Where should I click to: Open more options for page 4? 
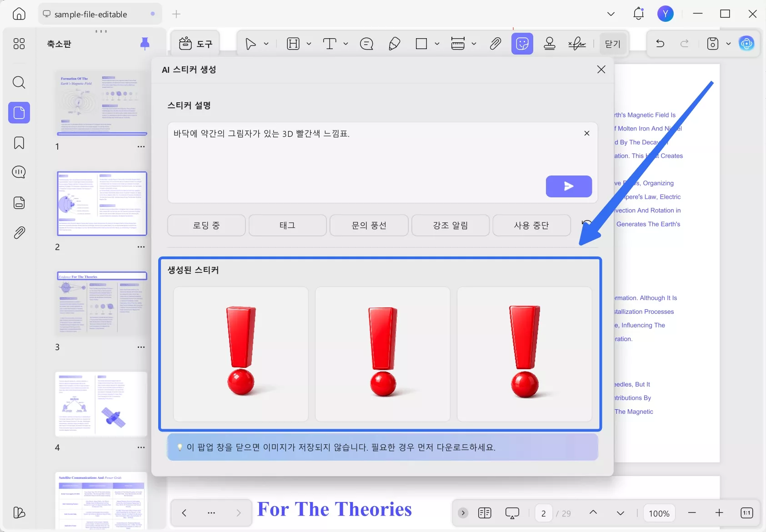coord(141,447)
